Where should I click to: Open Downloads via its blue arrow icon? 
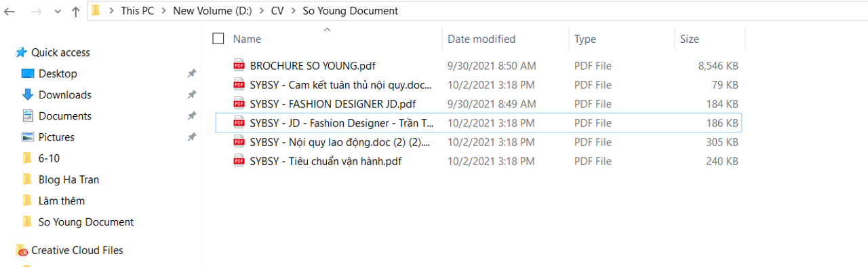pyautogui.click(x=28, y=94)
